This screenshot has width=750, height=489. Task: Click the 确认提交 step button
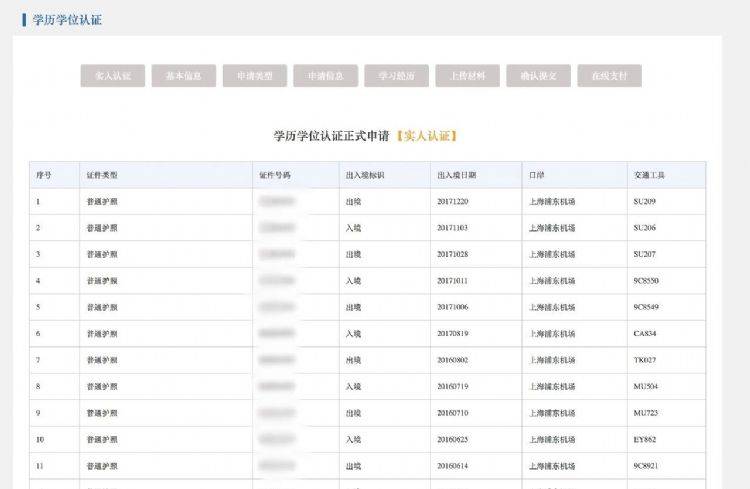pyautogui.click(x=538, y=76)
